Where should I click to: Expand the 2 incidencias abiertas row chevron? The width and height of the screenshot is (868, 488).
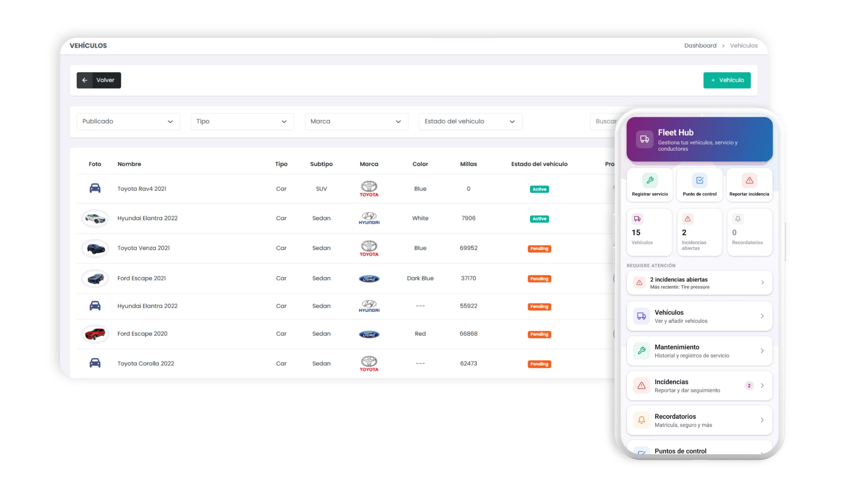(x=762, y=283)
